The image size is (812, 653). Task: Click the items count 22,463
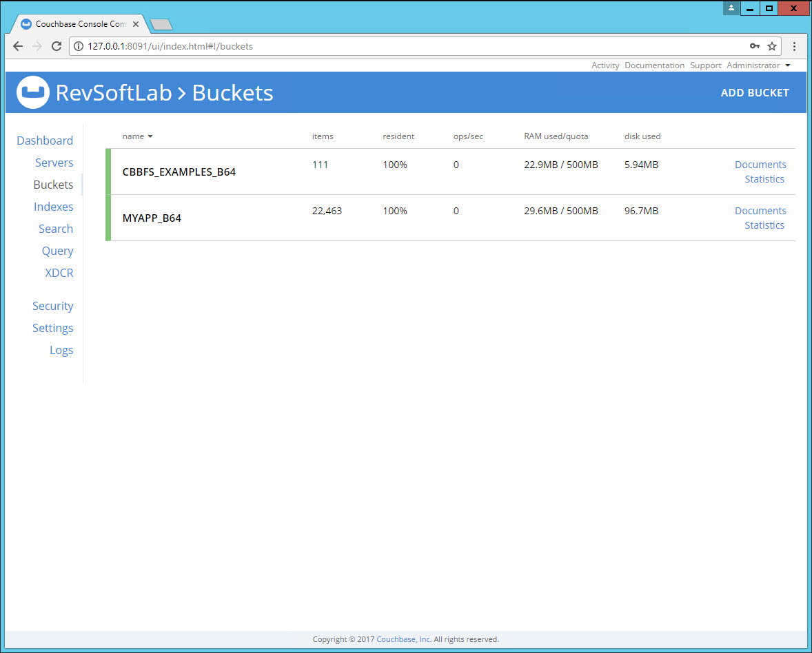327,211
